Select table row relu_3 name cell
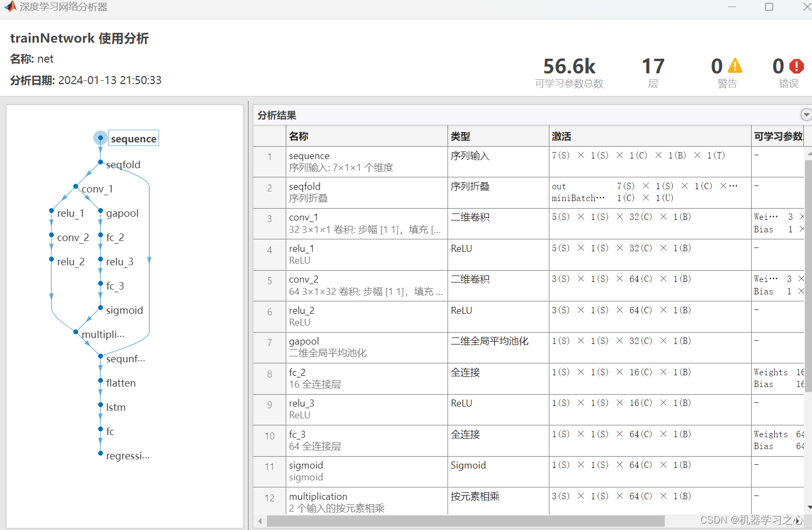This screenshot has width=812, height=530. [367, 410]
